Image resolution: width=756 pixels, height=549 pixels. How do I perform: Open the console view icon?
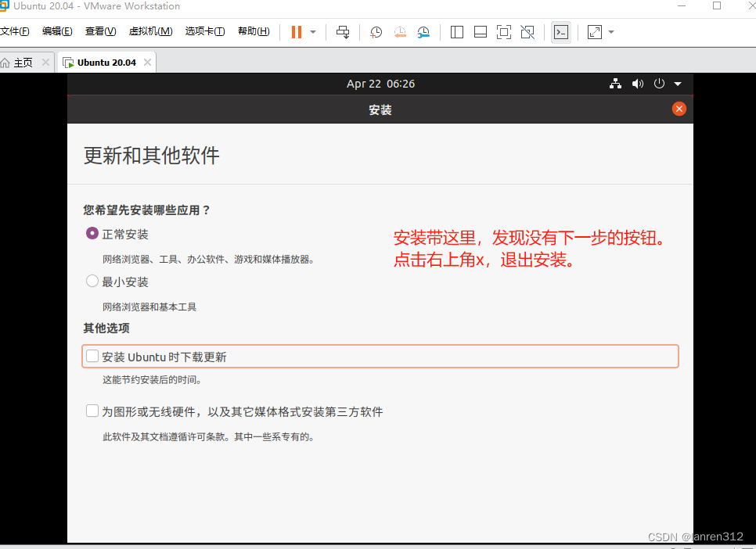[x=560, y=32]
